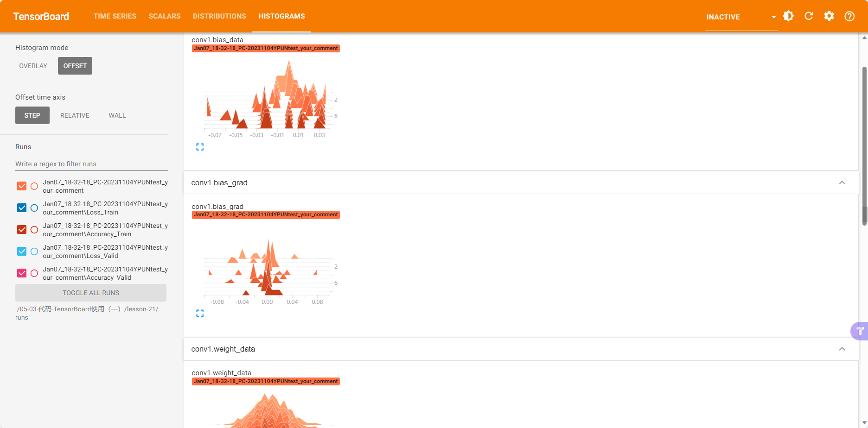The height and width of the screenshot is (428, 868).
Task: Uncheck the Accuracy_Train run checkbox
Action: [x=22, y=230]
